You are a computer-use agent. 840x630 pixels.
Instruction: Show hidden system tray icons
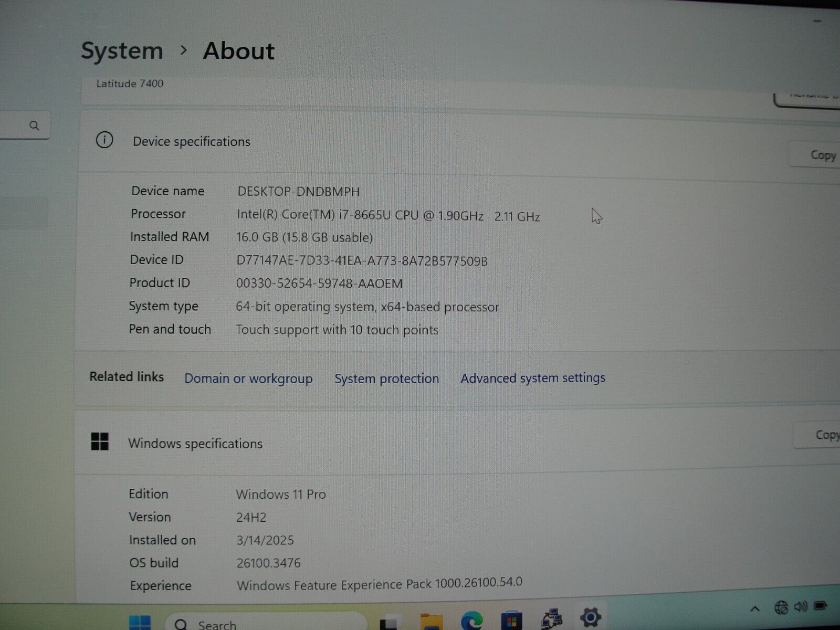(755, 609)
